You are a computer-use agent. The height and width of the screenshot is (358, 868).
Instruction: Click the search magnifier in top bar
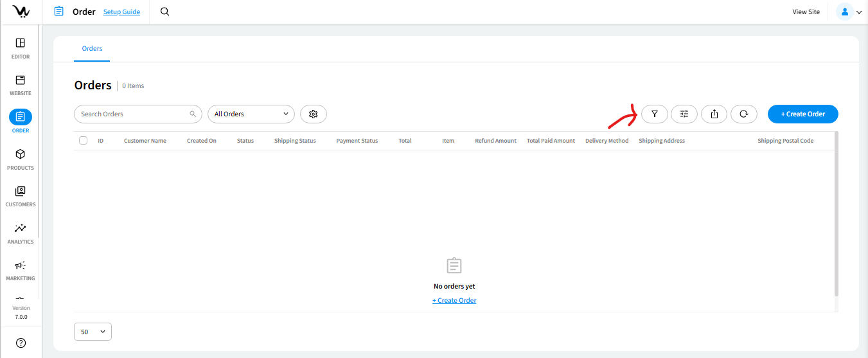(165, 12)
